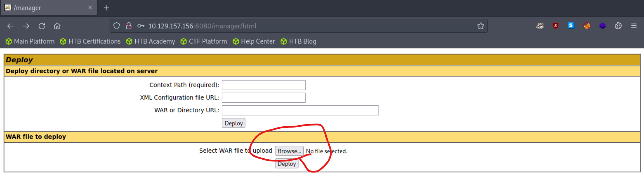The image size is (644, 175).
Task: Click the 'WAR file to deploy' heading
Action: pyautogui.click(x=36, y=137)
